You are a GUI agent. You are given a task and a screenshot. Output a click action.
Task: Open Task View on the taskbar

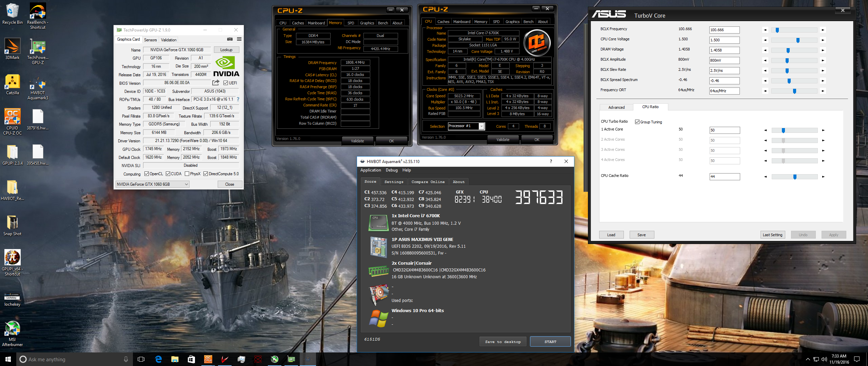(x=141, y=359)
